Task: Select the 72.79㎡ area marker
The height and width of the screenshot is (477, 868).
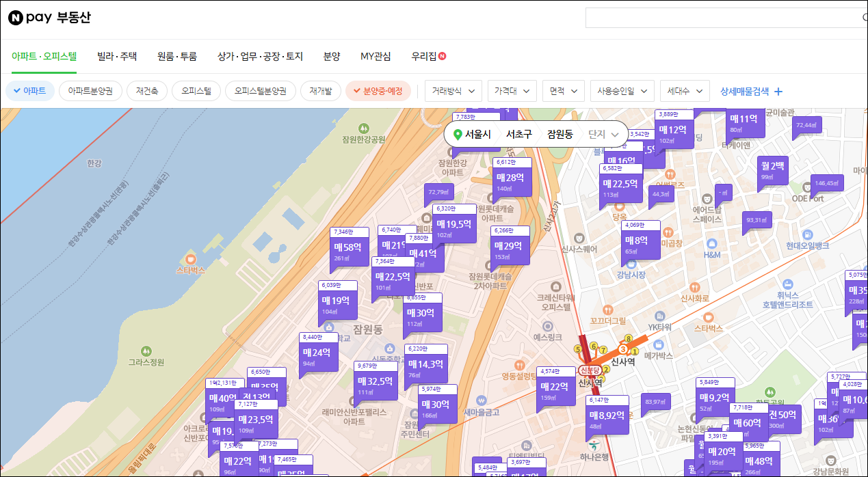Action: pos(438,195)
